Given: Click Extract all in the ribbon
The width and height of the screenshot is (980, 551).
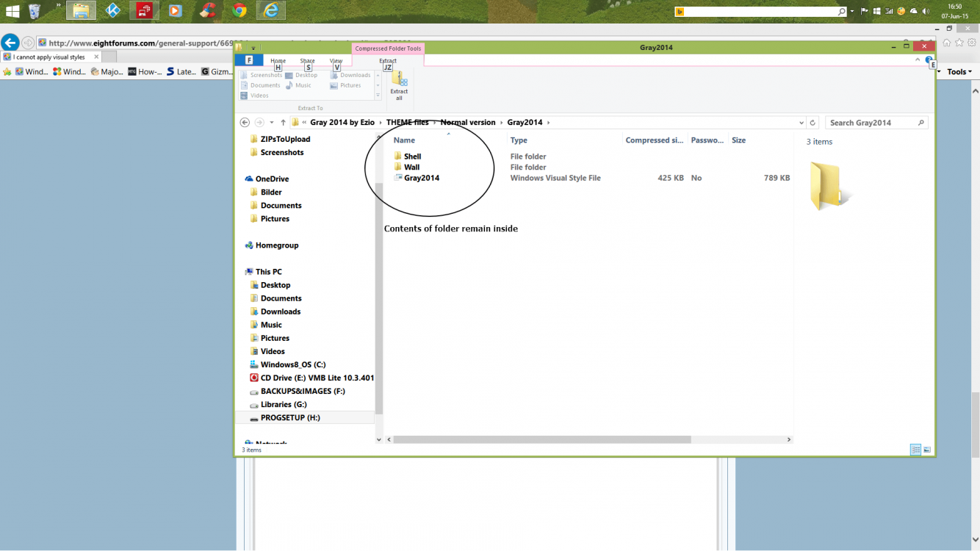Looking at the screenshot, I should (x=399, y=86).
